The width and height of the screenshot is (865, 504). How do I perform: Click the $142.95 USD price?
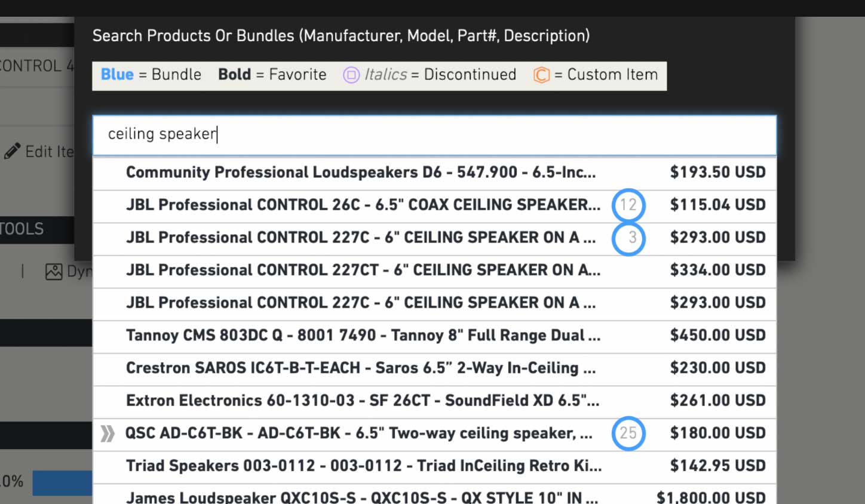[x=717, y=466]
